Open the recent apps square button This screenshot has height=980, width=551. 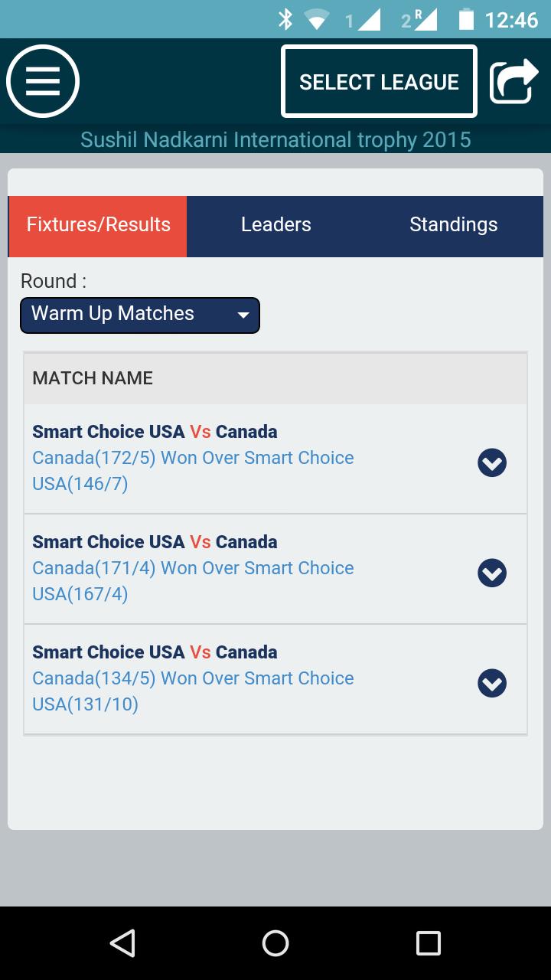pyautogui.click(x=428, y=943)
